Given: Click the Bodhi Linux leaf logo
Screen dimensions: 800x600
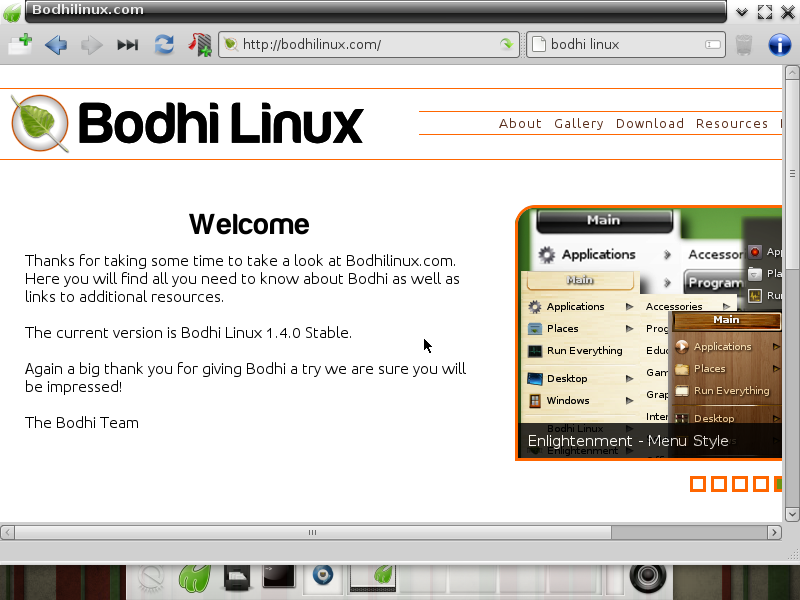Looking at the screenshot, I should [40, 123].
